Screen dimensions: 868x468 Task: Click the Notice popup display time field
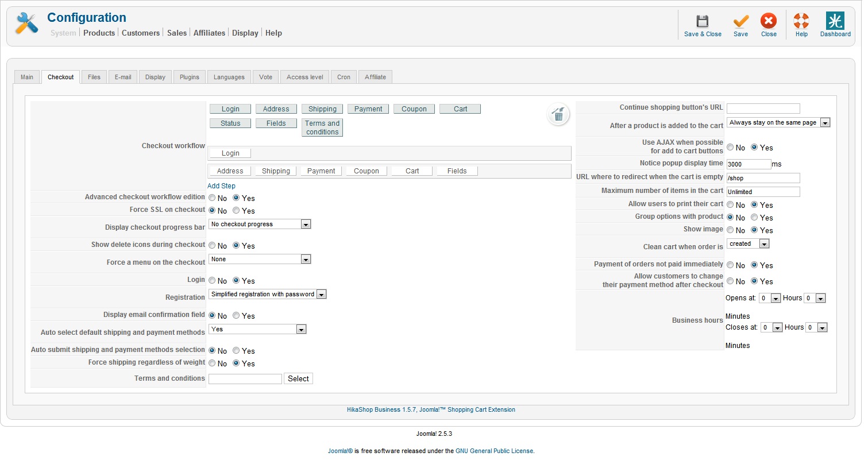tap(749, 164)
